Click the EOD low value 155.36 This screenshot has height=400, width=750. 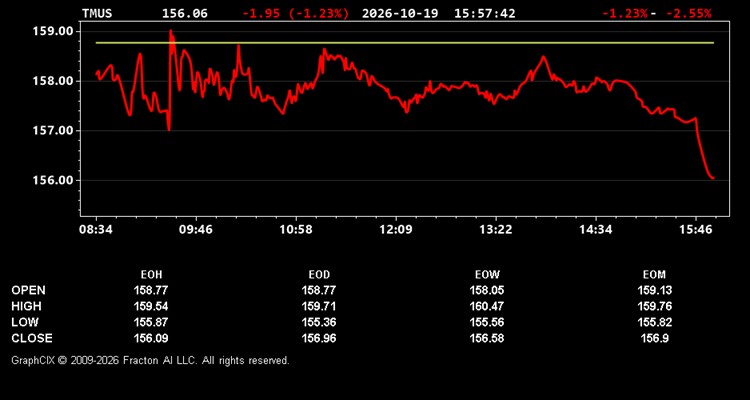click(319, 322)
